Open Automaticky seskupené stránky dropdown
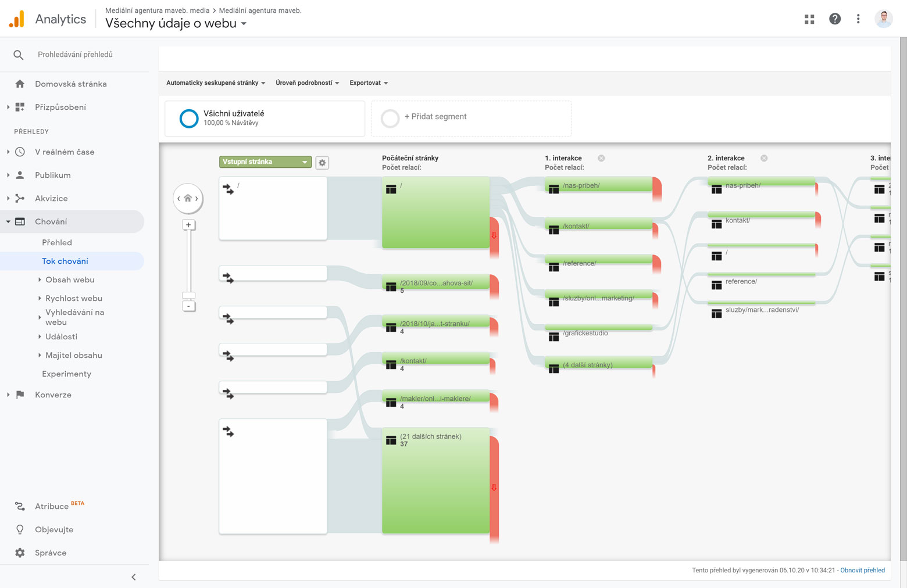This screenshot has height=588, width=907. point(216,83)
